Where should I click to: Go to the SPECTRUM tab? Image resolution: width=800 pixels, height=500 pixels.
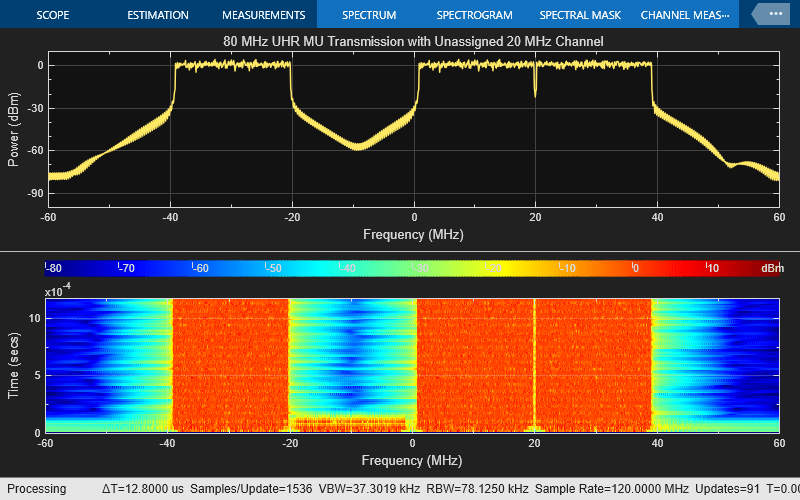point(368,15)
